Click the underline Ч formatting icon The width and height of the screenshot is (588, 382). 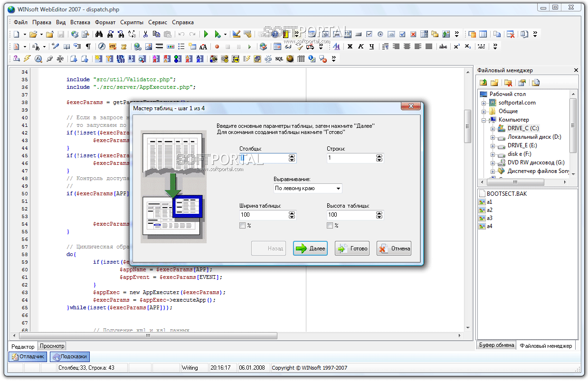point(371,47)
